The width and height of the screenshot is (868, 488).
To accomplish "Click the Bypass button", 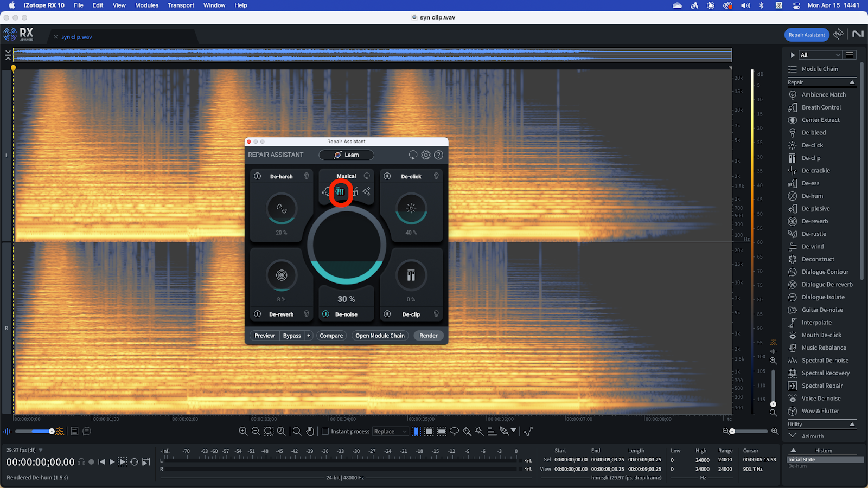I will tap(292, 336).
